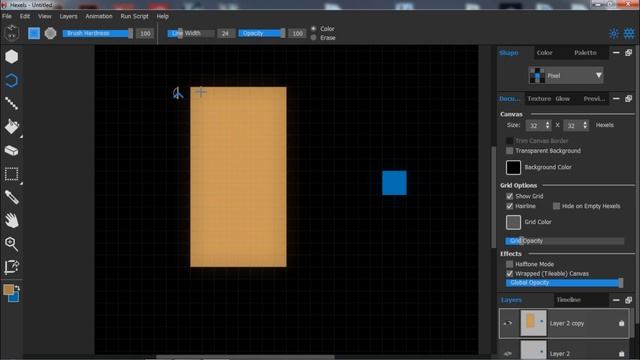Select the rectangular marquee selection tool
The width and height of the screenshot is (640, 360).
pyautogui.click(x=11, y=174)
